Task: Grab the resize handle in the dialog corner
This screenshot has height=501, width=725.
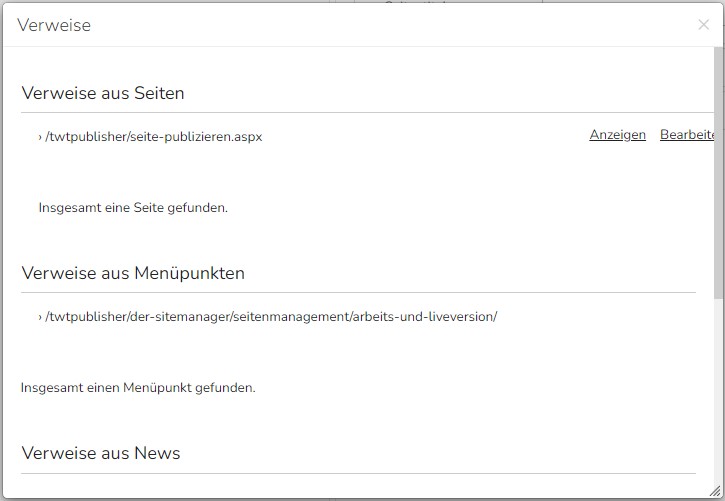Action: coord(716,491)
